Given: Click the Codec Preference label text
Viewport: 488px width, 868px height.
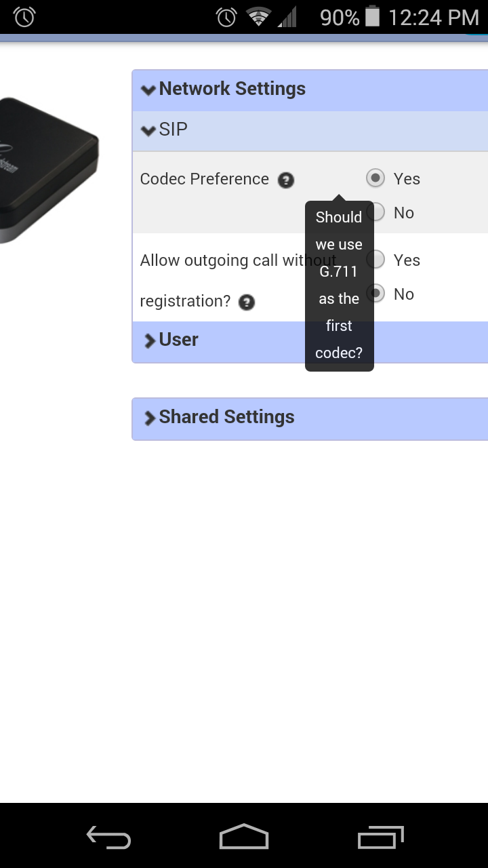Looking at the screenshot, I should pyautogui.click(x=205, y=179).
